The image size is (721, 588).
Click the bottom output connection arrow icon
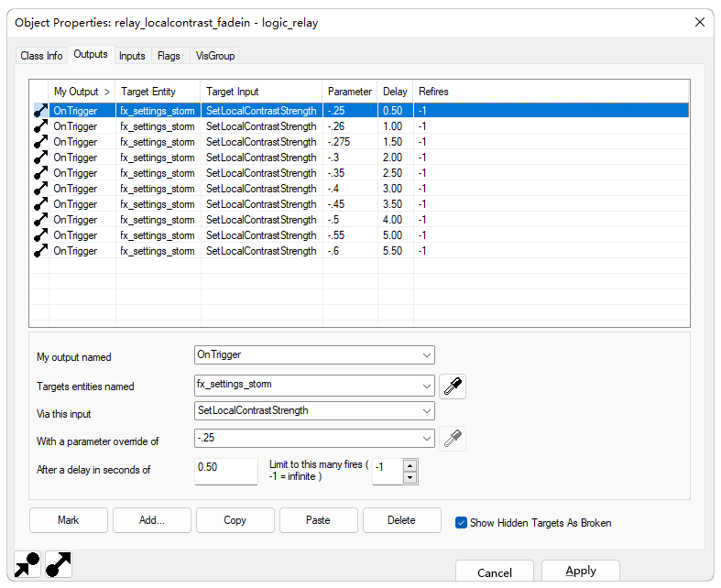coord(59,564)
